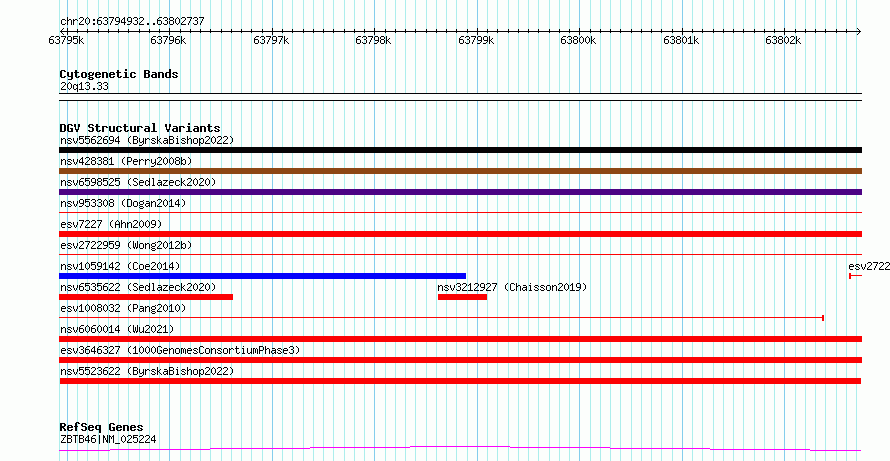Open nsv1059142 (Coe2014) label
890x461 pixels.
120,266
